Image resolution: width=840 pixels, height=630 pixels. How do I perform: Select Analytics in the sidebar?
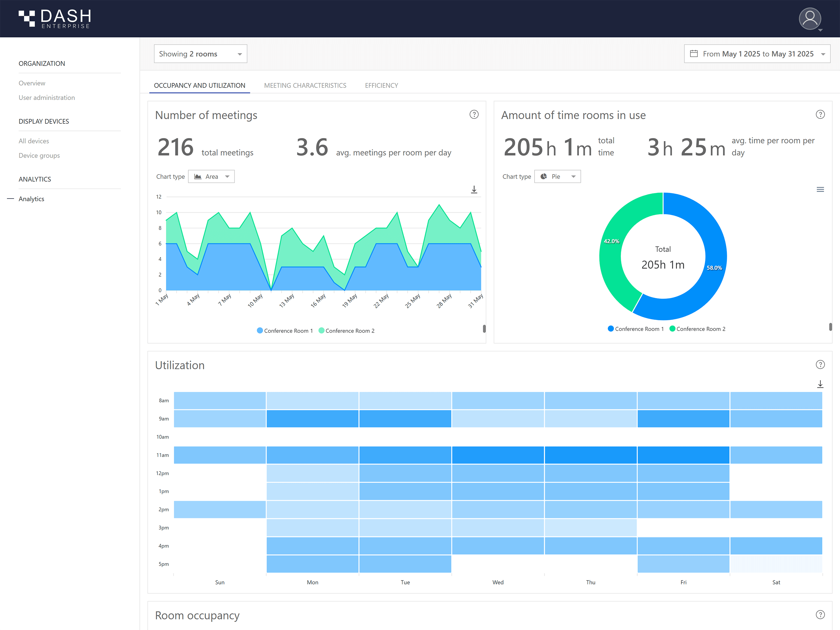pos(31,199)
